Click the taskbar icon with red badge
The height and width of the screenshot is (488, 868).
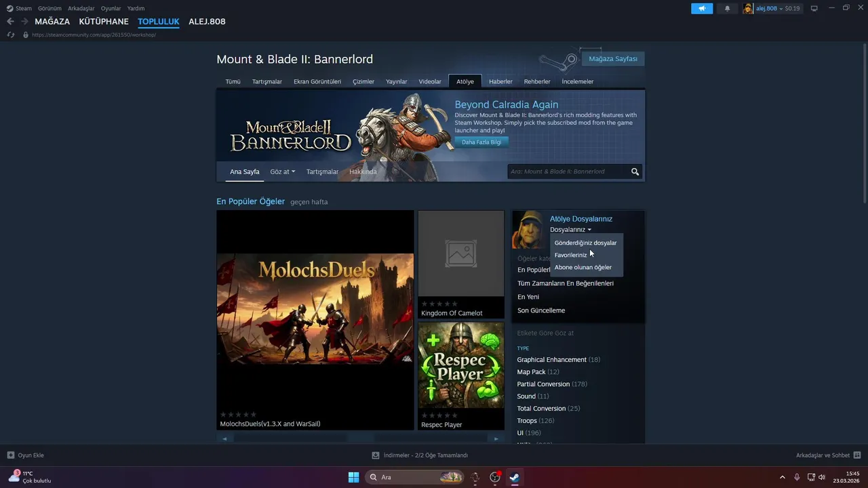click(495, 477)
